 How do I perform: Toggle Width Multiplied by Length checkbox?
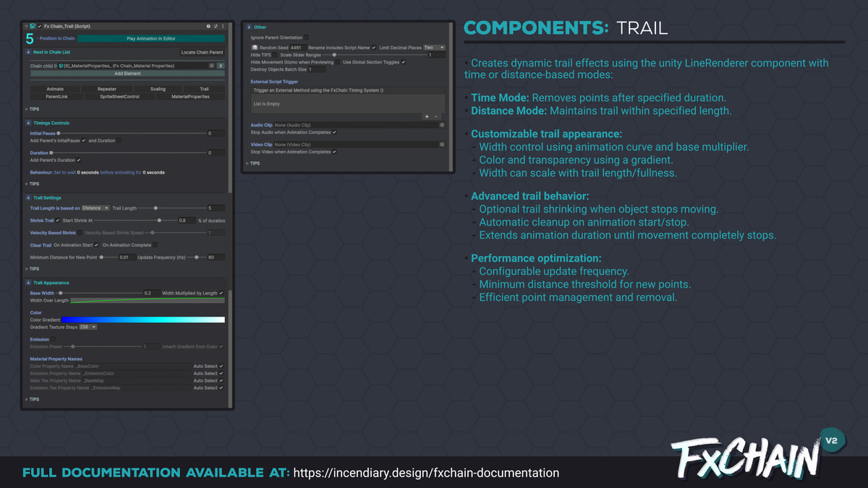[x=221, y=293]
